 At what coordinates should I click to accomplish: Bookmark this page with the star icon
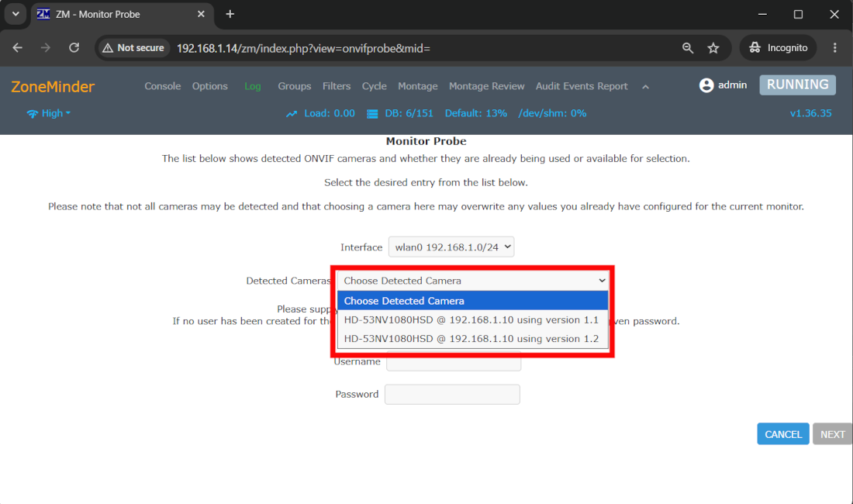coord(713,48)
